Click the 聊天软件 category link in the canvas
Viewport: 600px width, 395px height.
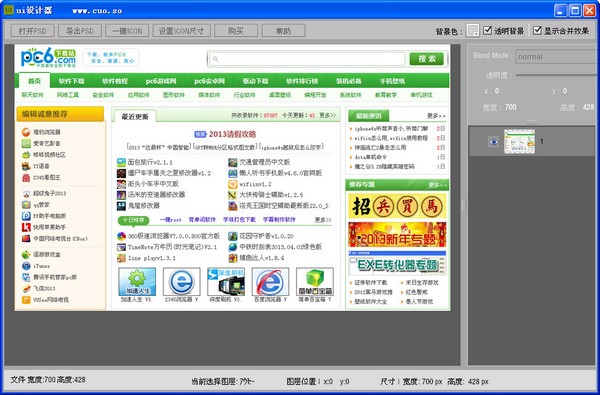pyautogui.click(x=33, y=95)
